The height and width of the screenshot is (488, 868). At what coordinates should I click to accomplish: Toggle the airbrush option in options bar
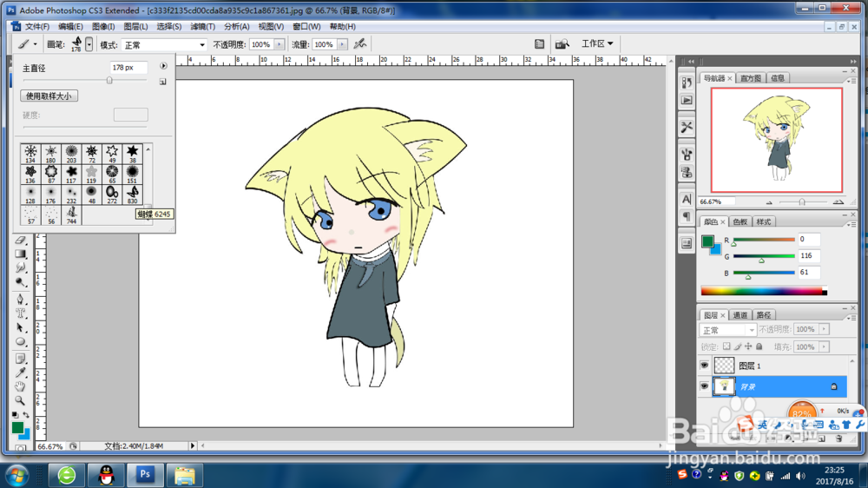(x=360, y=43)
